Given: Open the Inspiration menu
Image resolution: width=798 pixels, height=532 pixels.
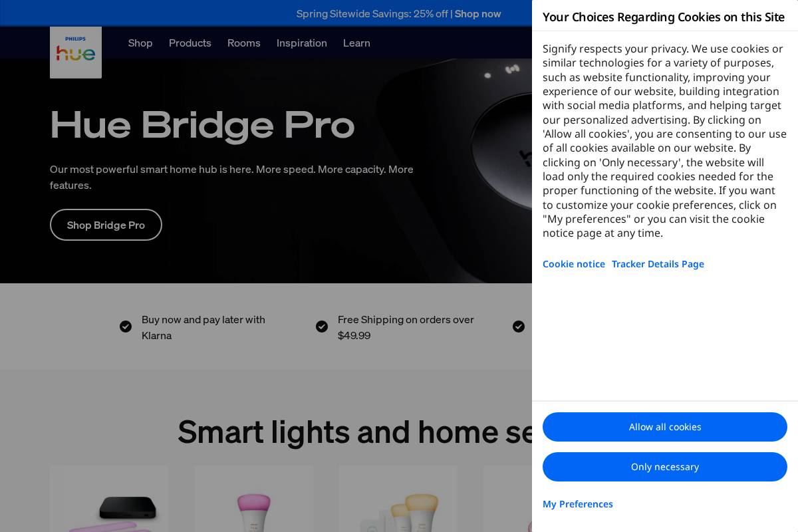Looking at the screenshot, I should point(302,43).
